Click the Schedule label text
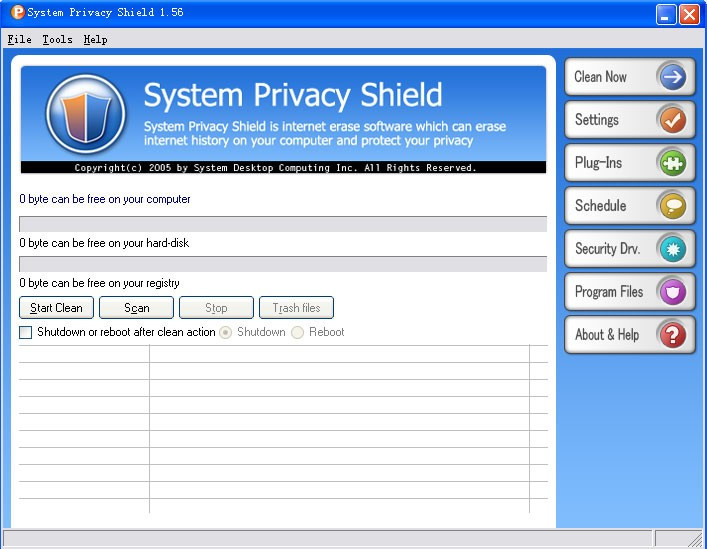Viewport: 707px width, 549px height. tap(601, 206)
